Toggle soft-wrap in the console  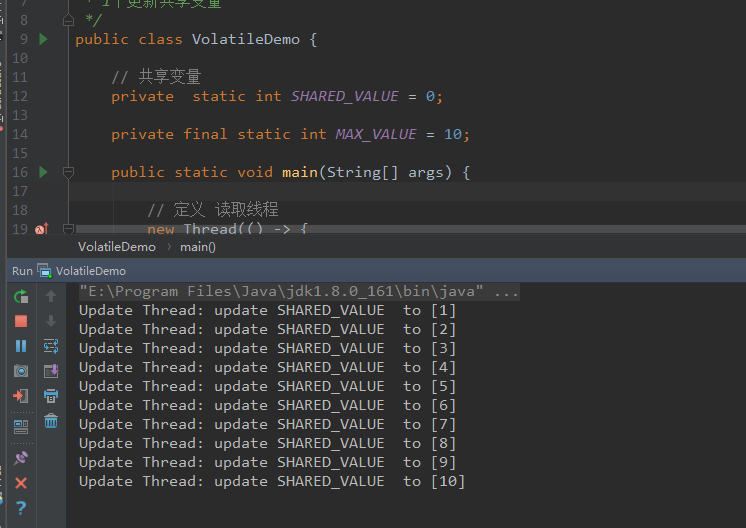click(x=51, y=346)
